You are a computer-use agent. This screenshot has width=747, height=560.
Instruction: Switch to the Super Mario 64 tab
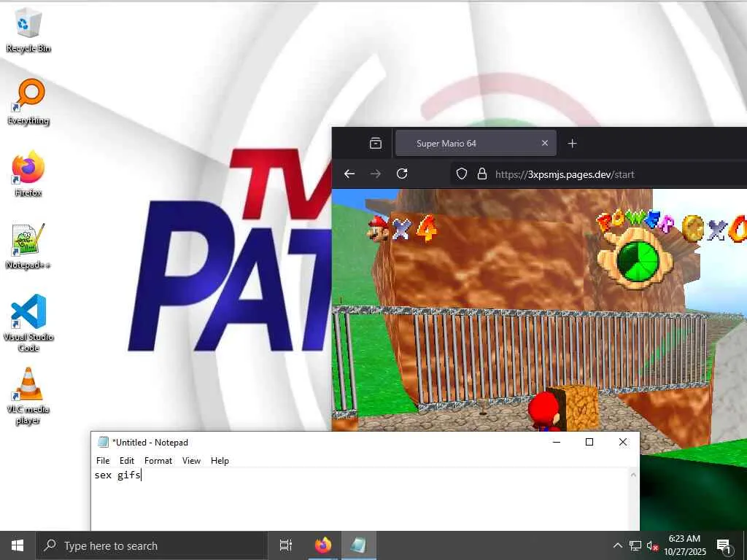(476, 144)
